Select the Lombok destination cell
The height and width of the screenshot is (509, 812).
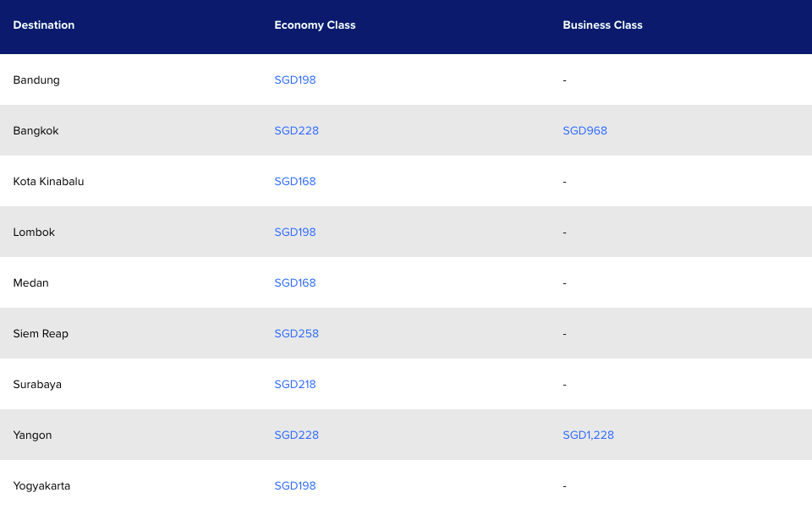pyautogui.click(x=34, y=233)
